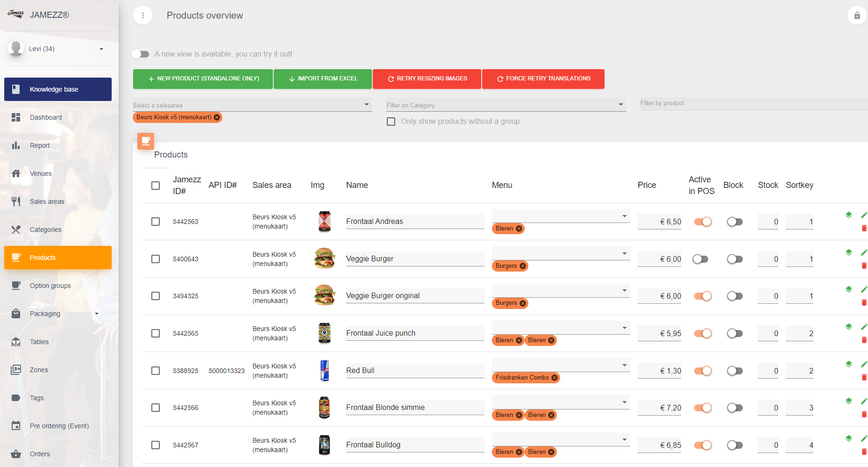Click green layers icon for Frontaal Andreas
The image size is (868, 467).
click(x=849, y=215)
